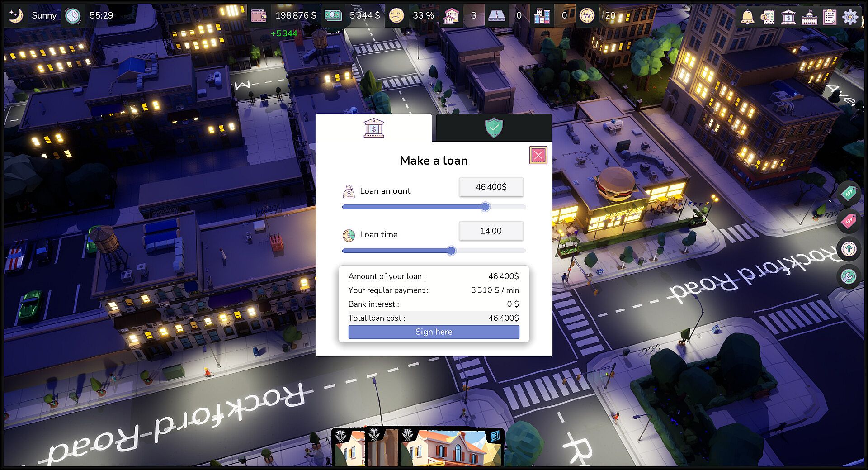Click the bank building toolbar icon
The height and width of the screenshot is (470, 868).
(788, 17)
